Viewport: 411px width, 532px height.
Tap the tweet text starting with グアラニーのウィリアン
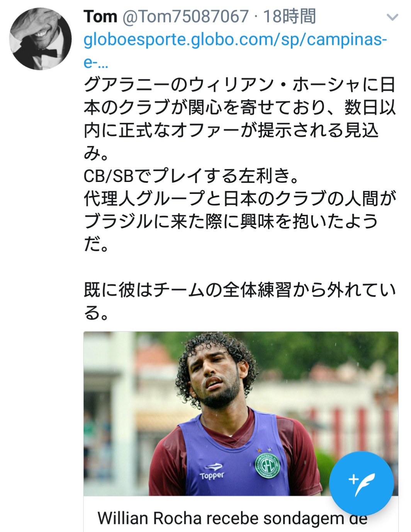tap(239, 85)
